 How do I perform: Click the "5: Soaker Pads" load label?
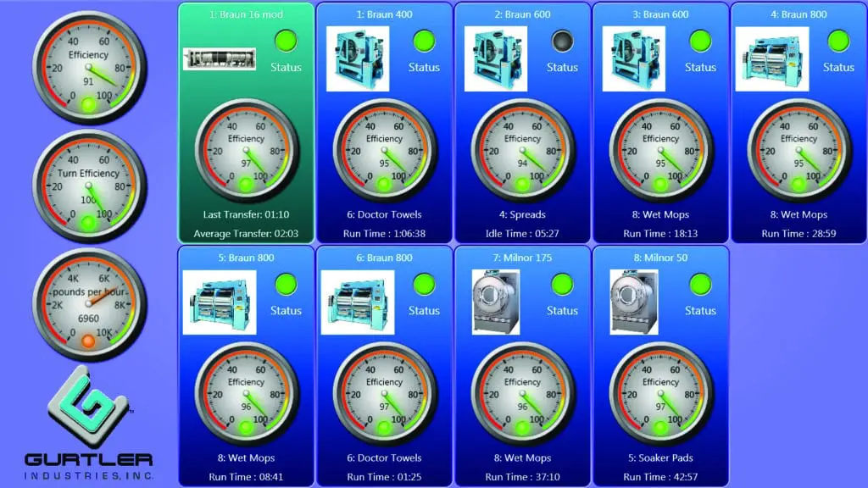(660, 458)
